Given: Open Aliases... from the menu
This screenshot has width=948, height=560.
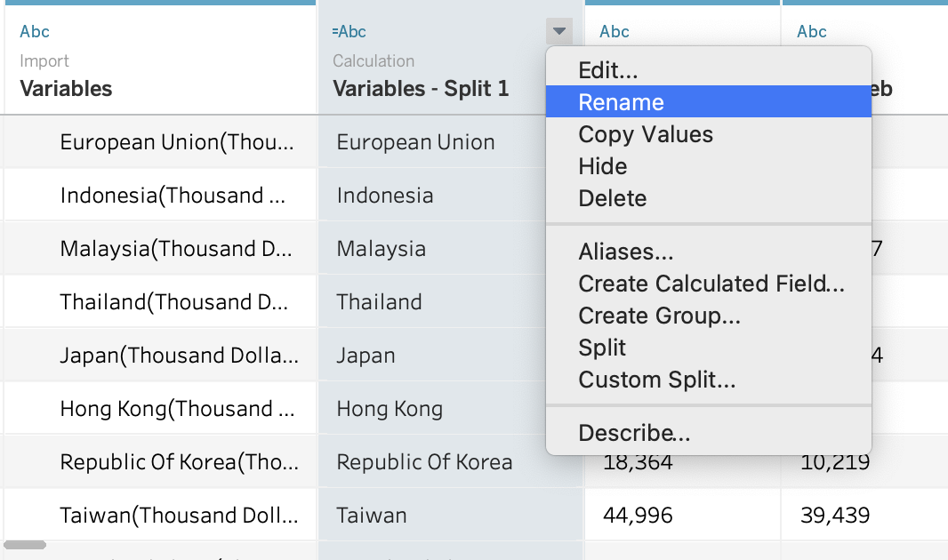Looking at the screenshot, I should [x=625, y=252].
